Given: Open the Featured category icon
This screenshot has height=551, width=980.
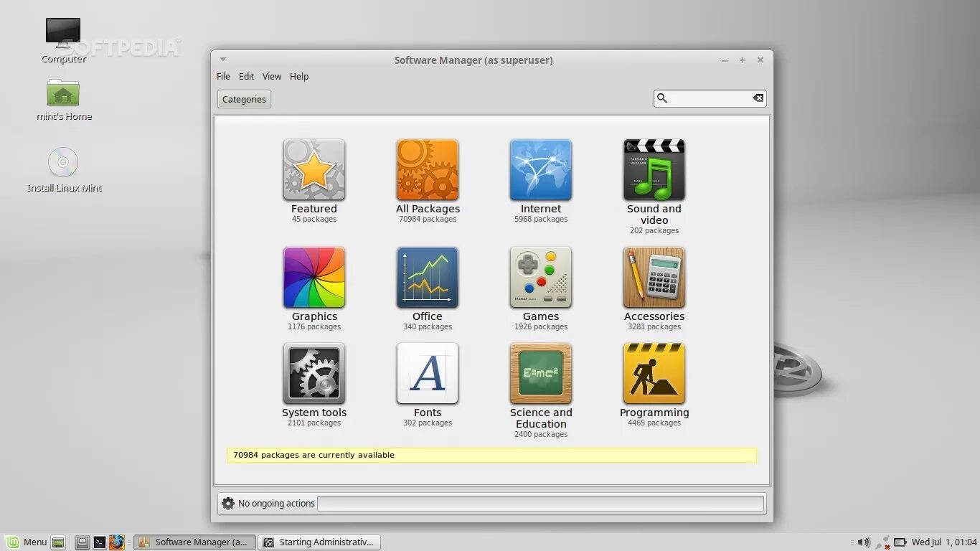Looking at the screenshot, I should coord(314,170).
